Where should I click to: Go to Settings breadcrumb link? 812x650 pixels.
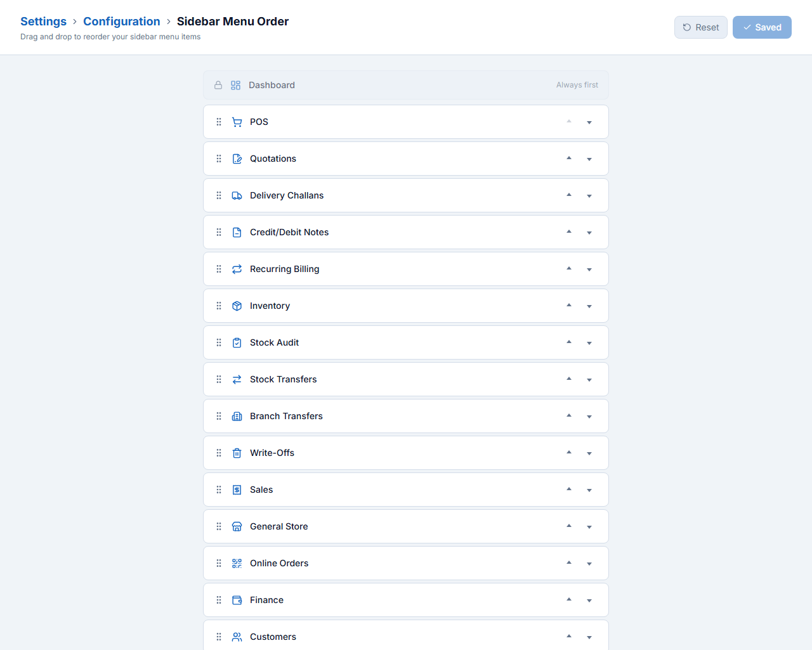tap(43, 22)
